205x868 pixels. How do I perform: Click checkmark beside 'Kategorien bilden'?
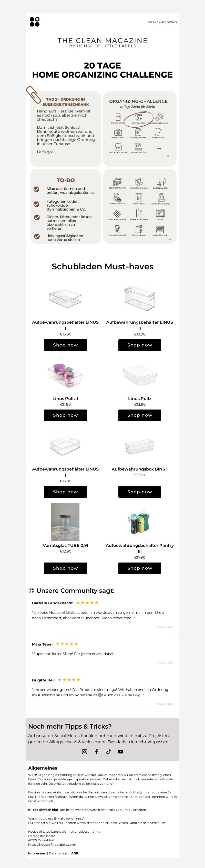[x=36, y=204]
